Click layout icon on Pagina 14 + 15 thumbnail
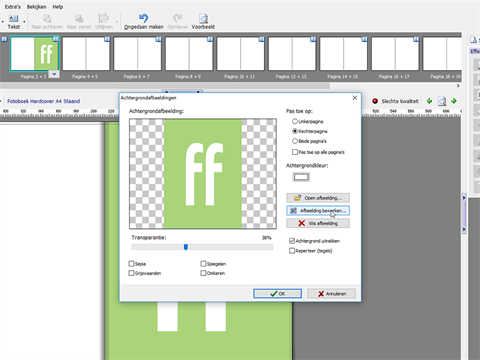Screen dimensions: 480x360 pos(365,39)
